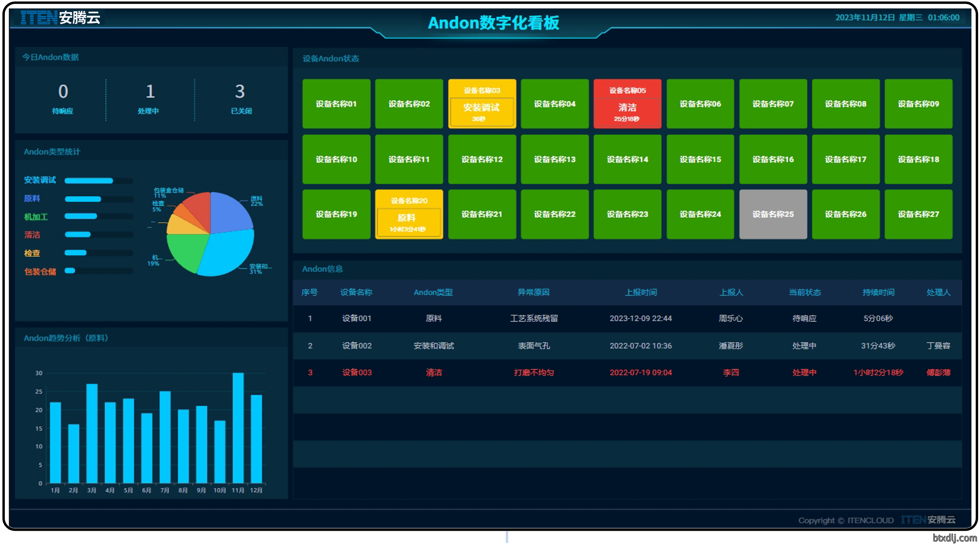Click the ITEN 安腾云 logo at top left

click(60, 17)
